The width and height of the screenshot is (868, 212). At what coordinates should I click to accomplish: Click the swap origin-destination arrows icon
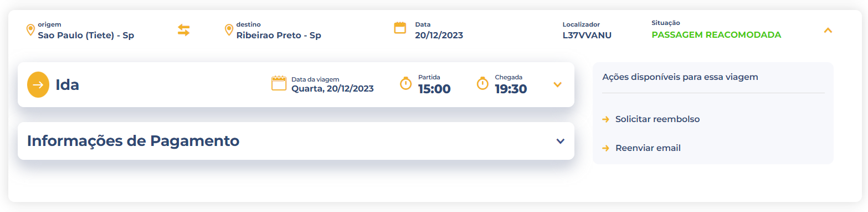(x=183, y=30)
